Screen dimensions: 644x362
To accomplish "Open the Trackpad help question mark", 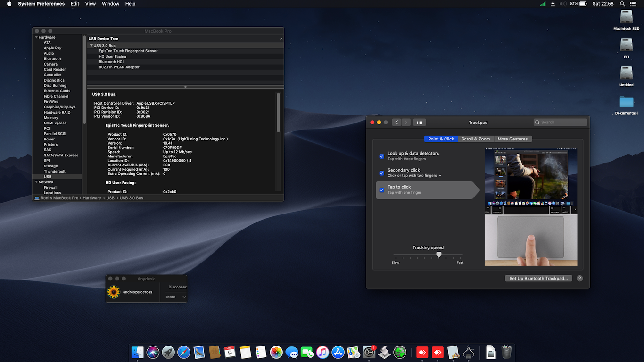I will 580,279.
